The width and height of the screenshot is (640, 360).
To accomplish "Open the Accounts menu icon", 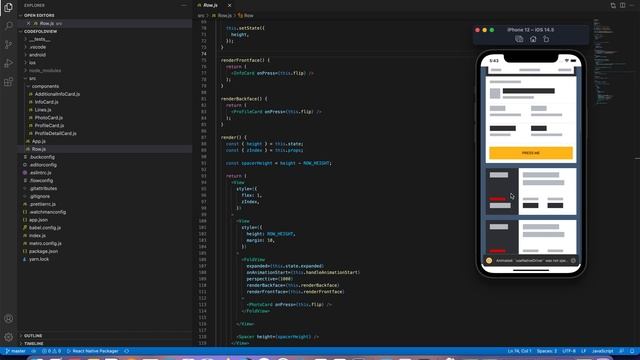I will click(x=8, y=319).
